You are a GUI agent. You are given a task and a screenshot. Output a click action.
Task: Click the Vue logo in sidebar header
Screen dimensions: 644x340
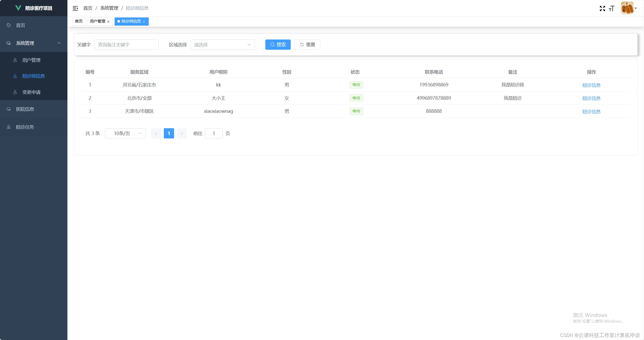[x=18, y=8]
